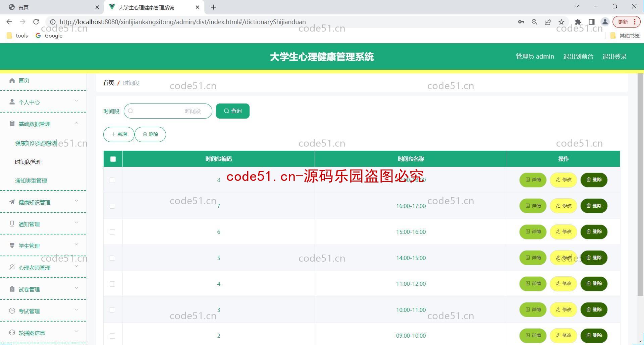Expand the 学生管理 chevron

(76, 244)
